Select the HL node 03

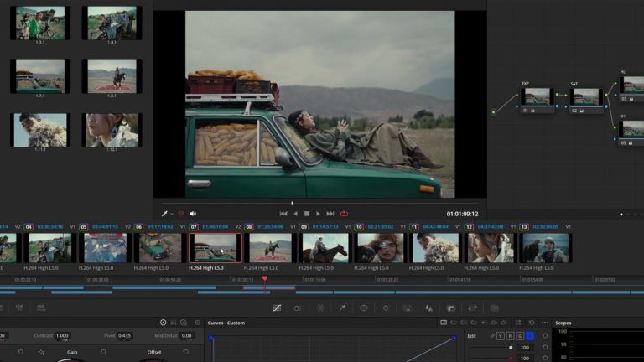click(x=631, y=88)
